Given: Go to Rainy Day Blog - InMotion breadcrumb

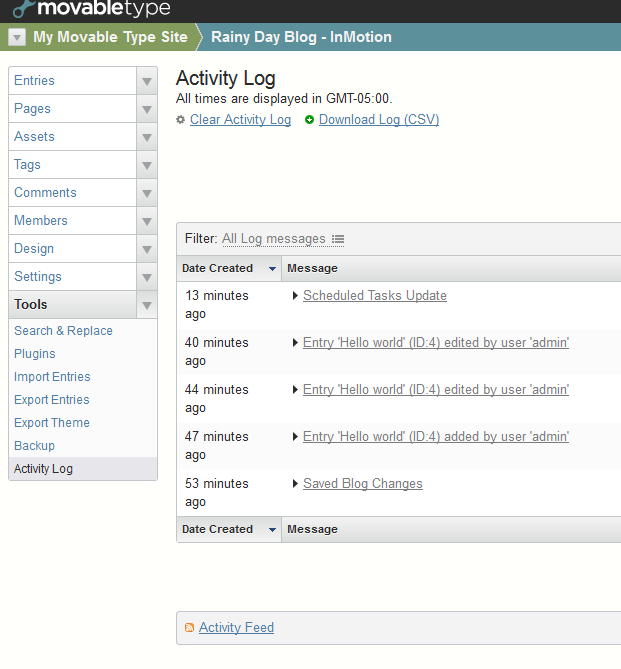Looking at the screenshot, I should click(x=301, y=37).
